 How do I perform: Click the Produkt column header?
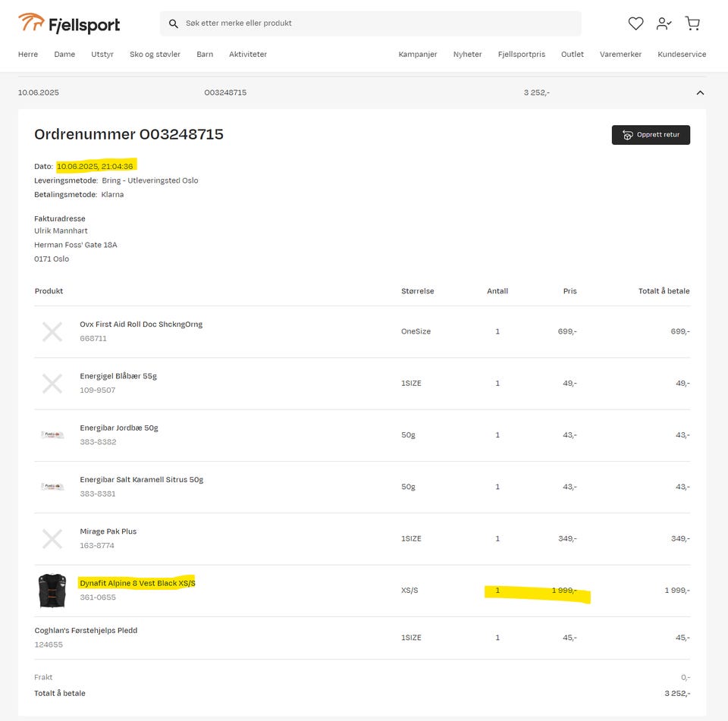(49, 291)
